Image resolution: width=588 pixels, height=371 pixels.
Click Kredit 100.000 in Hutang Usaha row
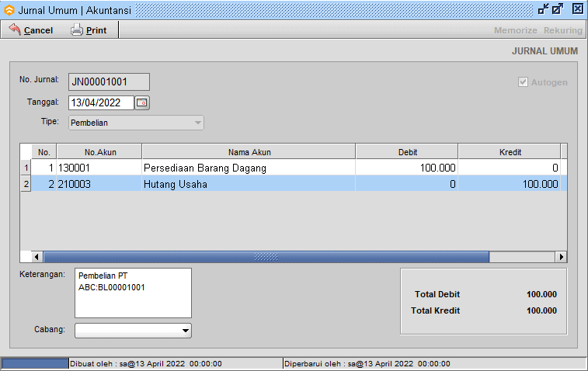[510, 184]
